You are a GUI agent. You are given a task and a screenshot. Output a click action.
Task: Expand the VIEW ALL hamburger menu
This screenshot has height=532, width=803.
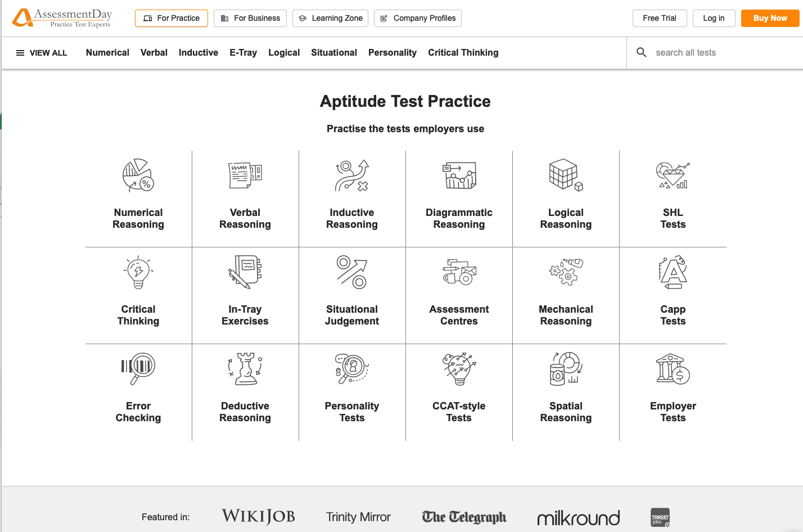[42, 53]
